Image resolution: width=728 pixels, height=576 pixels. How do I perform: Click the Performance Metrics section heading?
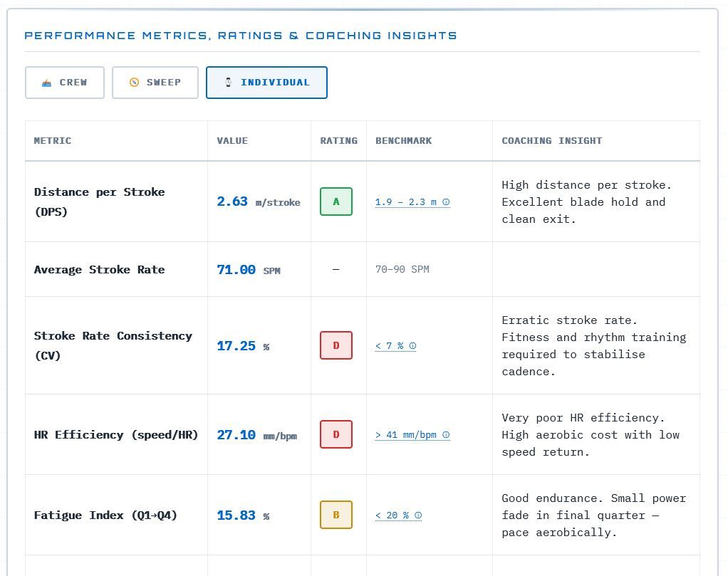[x=241, y=36]
